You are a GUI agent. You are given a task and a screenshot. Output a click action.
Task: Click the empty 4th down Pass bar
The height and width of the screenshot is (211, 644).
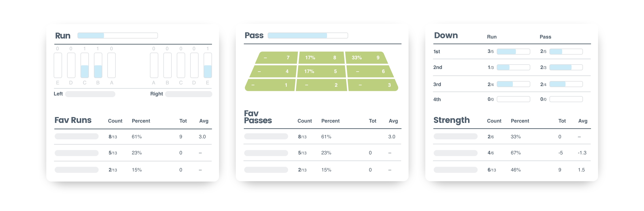[566, 99]
